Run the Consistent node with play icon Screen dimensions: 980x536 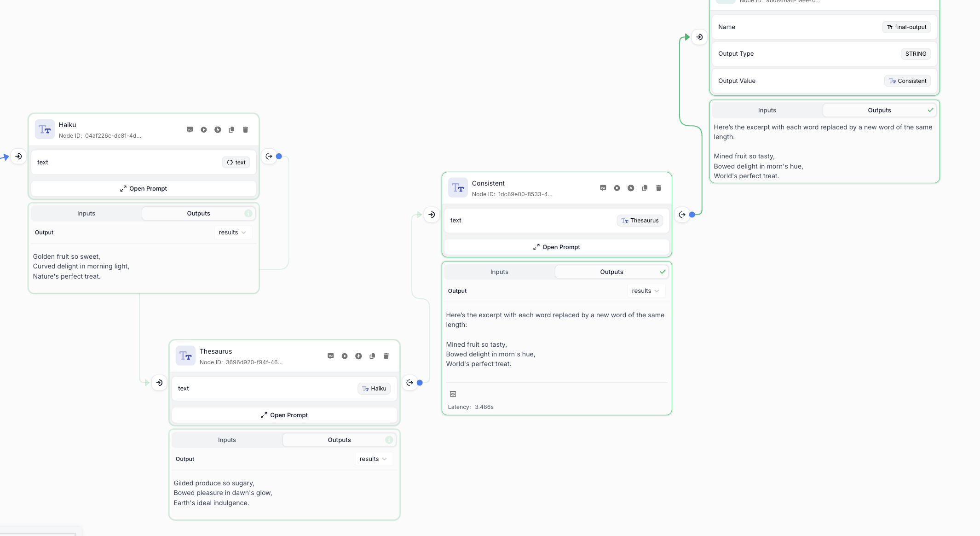(x=617, y=188)
